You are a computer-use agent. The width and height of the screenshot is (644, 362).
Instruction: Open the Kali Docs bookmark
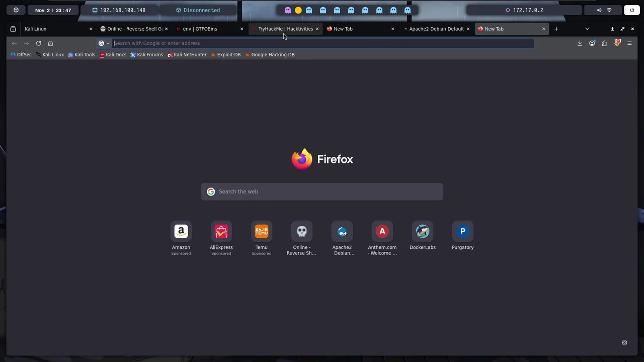pos(113,55)
